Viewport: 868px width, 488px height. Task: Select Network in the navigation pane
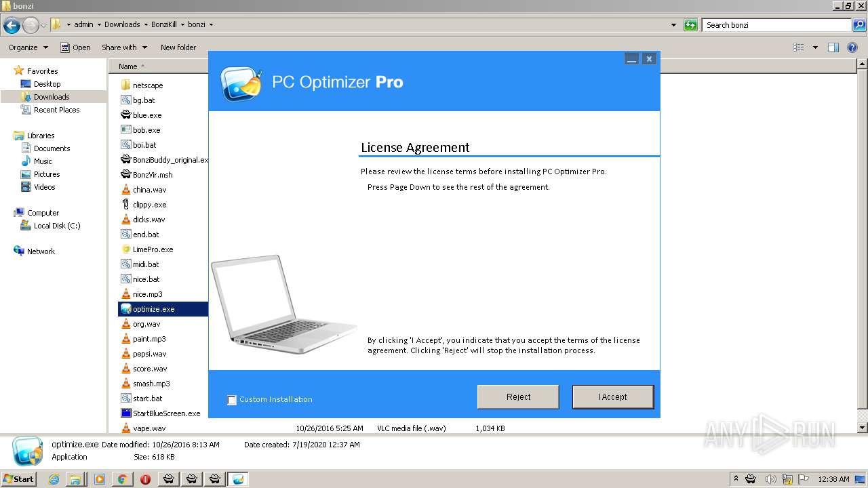[x=41, y=251]
